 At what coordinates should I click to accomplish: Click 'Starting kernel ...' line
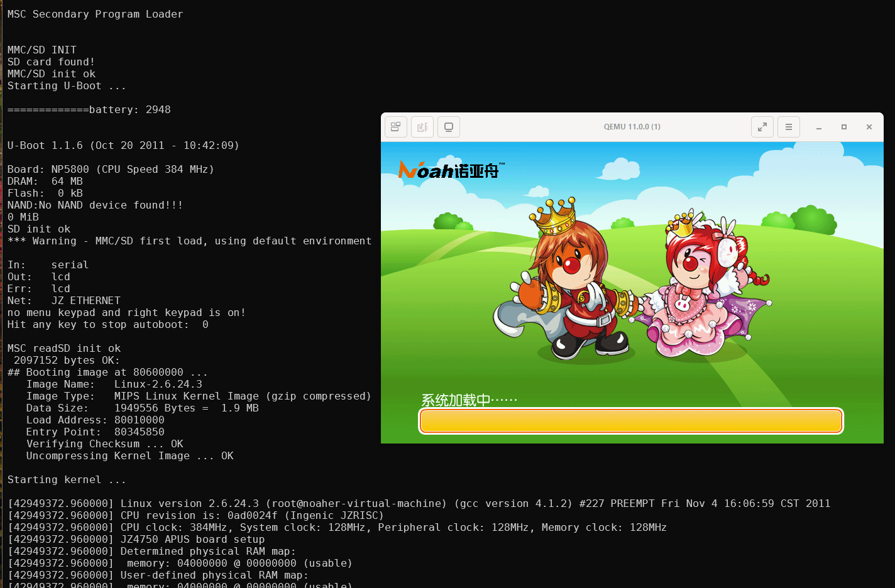pos(67,479)
